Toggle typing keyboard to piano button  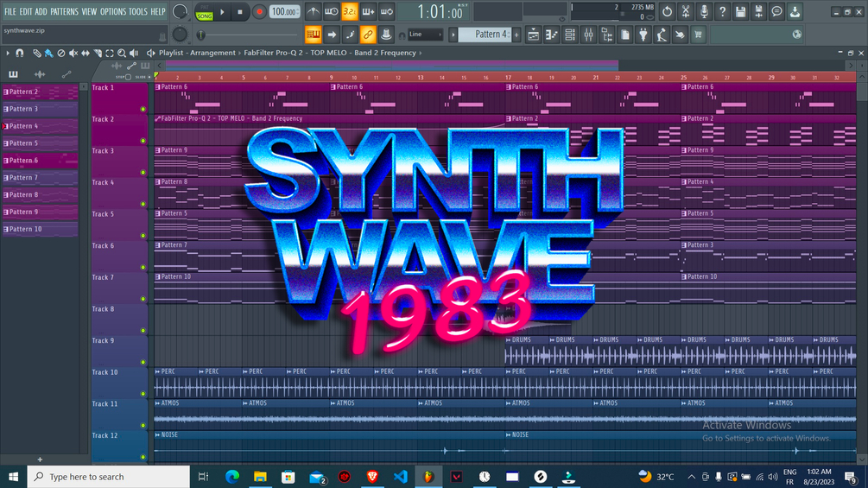tap(314, 35)
